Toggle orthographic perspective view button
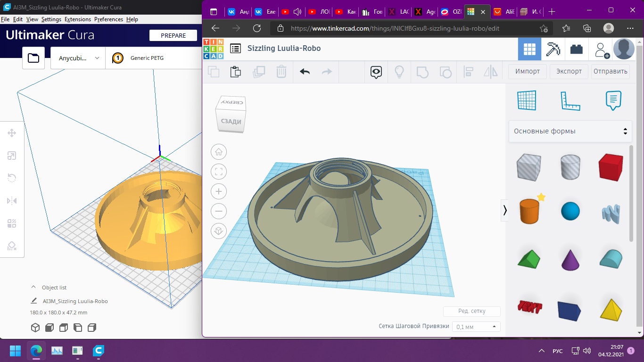 click(x=219, y=231)
